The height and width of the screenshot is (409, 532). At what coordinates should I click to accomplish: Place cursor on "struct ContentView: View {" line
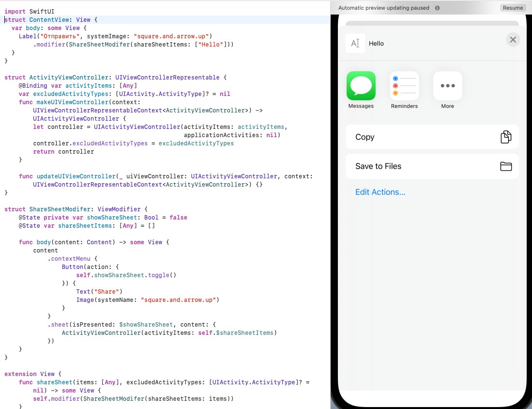[51, 20]
